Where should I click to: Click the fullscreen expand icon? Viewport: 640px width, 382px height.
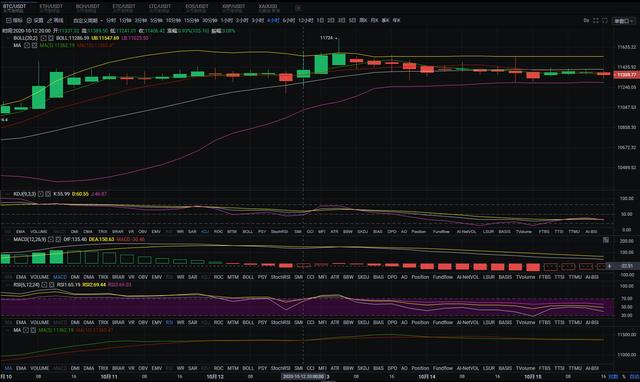coord(596,20)
